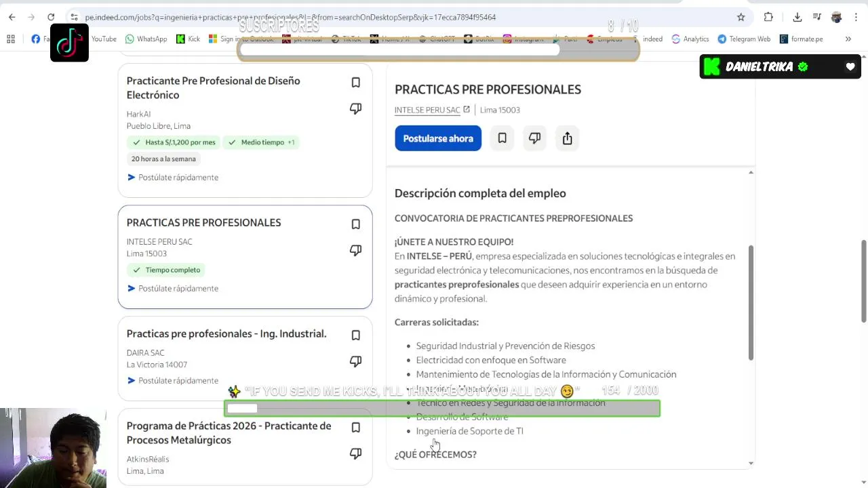Open Programa de Prácticas 2026 listing
This screenshot has width=868, height=488.
click(x=229, y=432)
